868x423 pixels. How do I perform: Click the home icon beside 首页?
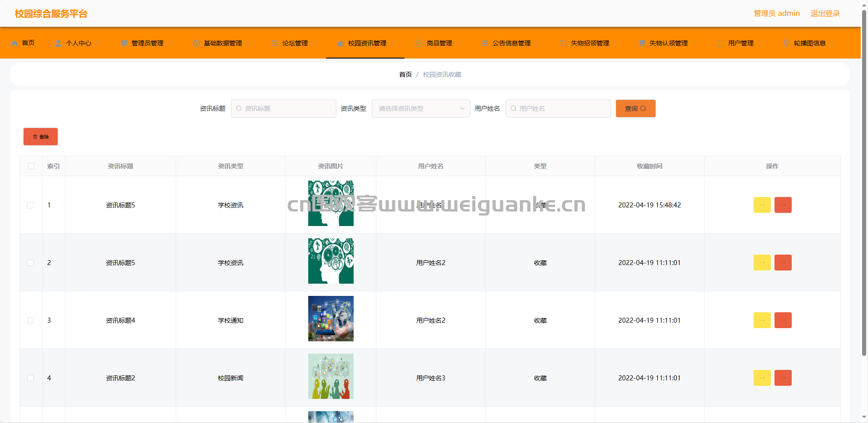(x=14, y=43)
